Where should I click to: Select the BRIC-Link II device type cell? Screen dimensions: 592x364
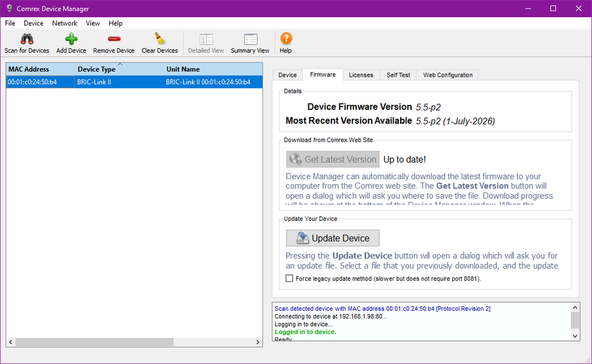click(119, 82)
